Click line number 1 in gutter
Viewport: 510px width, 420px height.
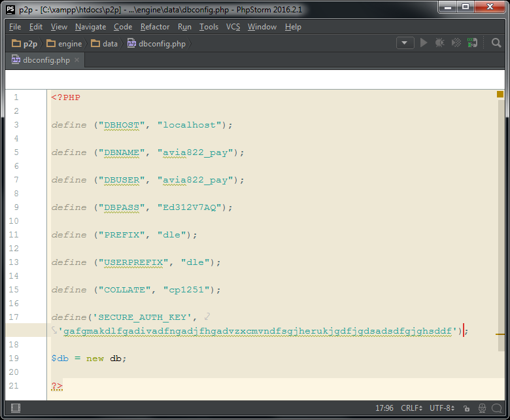16,97
